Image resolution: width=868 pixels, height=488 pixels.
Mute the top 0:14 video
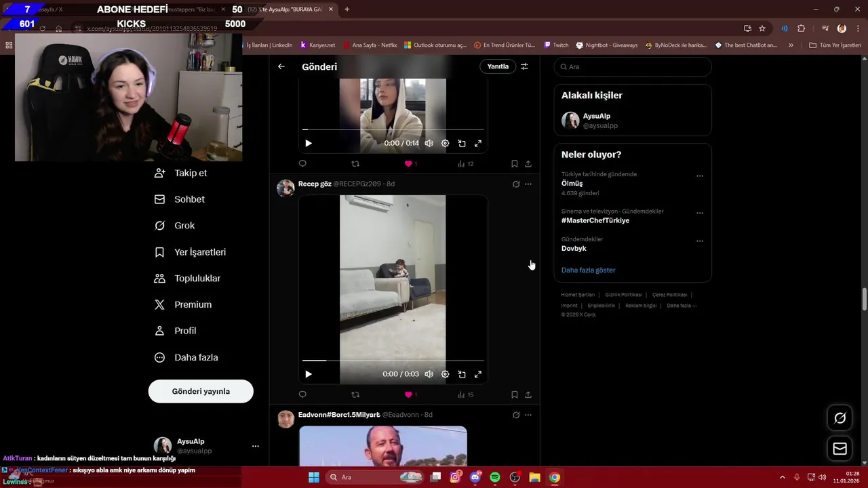429,143
